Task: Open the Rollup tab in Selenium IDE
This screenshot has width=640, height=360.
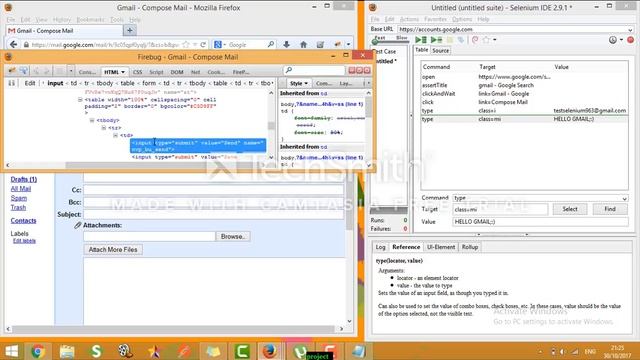Action: click(x=470, y=247)
